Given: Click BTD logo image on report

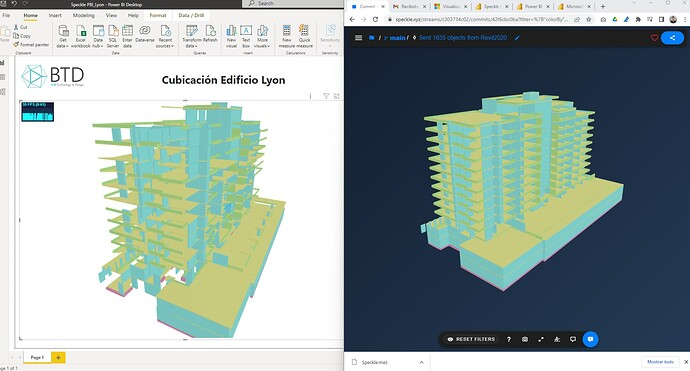Looking at the screenshot, I should 53,76.
